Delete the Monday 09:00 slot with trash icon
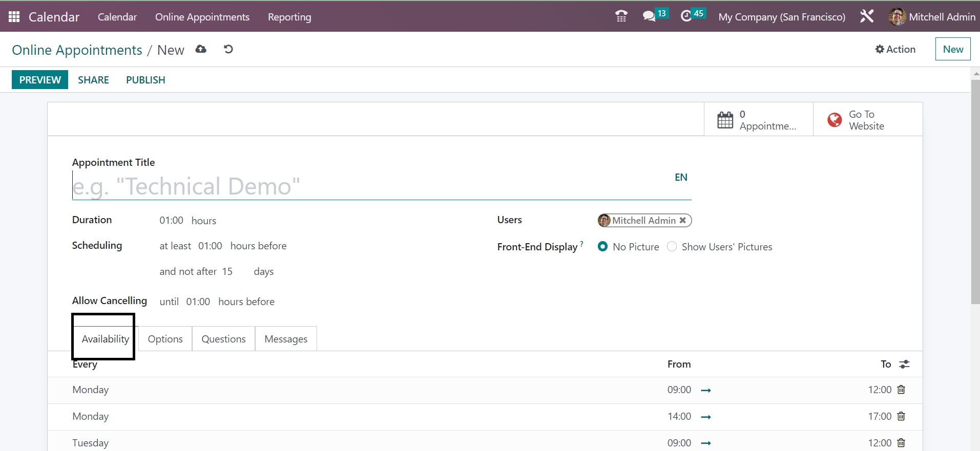 tap(901, 390)
